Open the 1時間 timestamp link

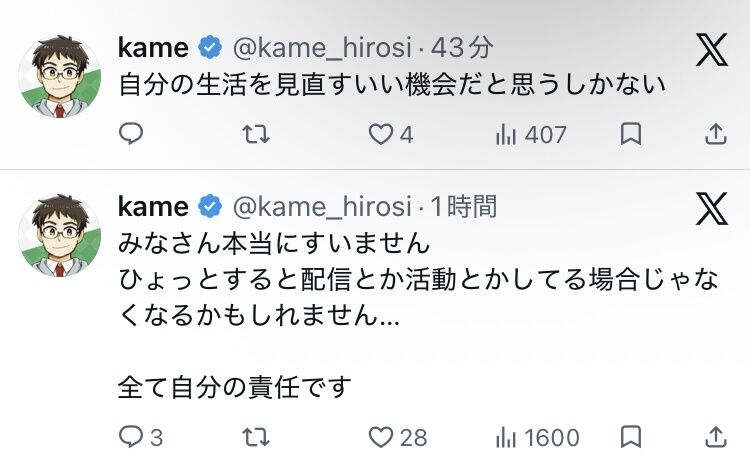463,206
